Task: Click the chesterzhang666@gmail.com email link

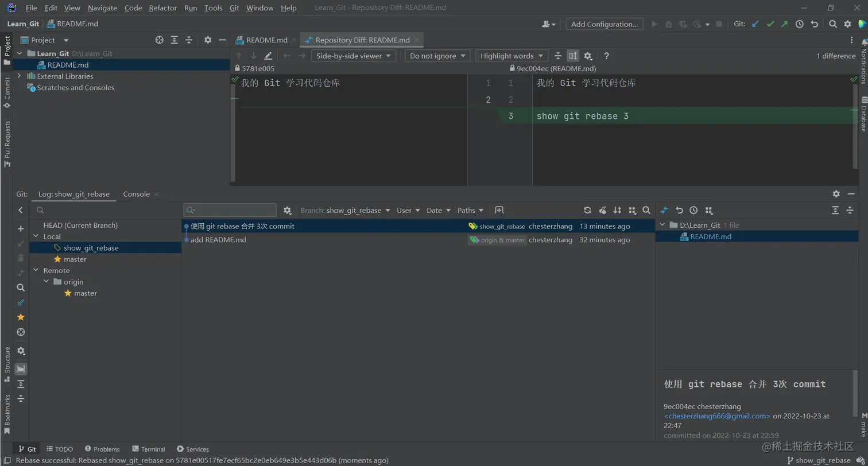Action: pos(717,416)
